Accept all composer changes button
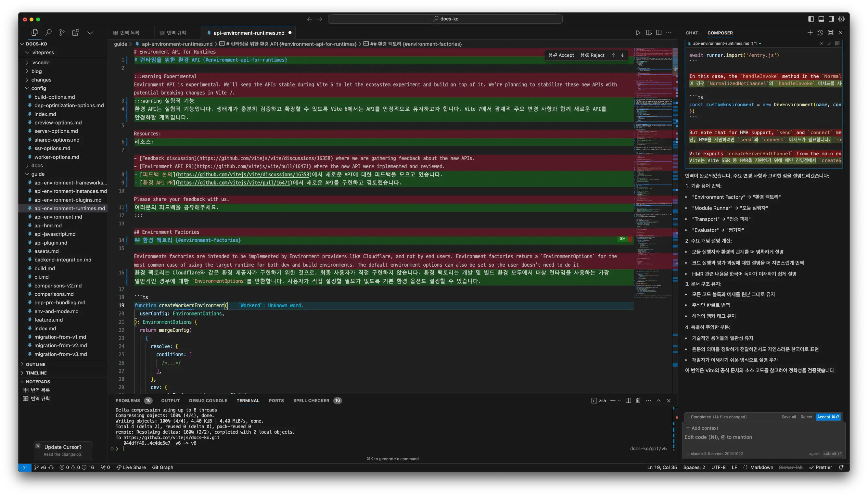The height and width of the screenshot is (496, 868). (x=828, y=417)
